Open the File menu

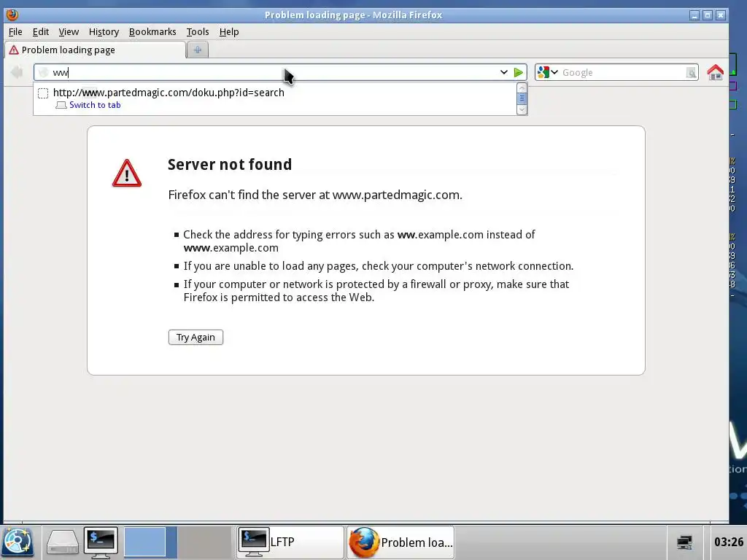click(x=15, y=32)
